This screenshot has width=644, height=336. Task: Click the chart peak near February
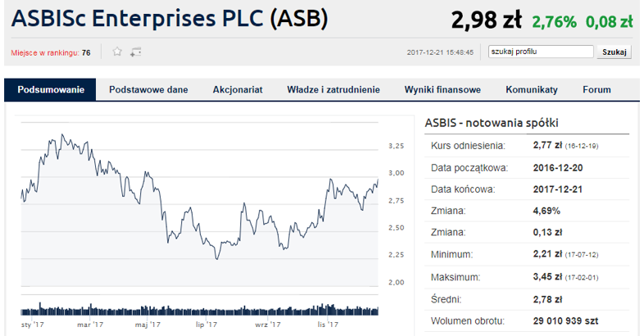62,134
